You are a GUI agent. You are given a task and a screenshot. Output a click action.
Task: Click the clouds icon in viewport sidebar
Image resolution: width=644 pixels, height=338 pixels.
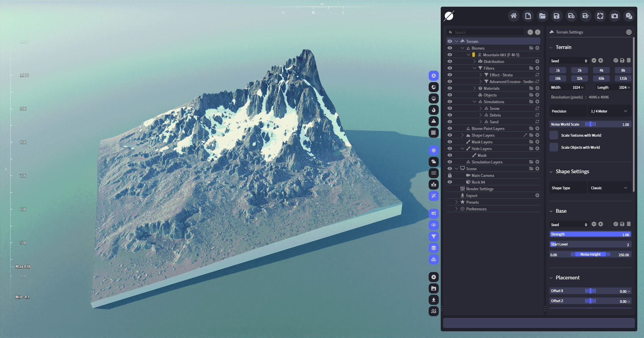coord(434,162)
